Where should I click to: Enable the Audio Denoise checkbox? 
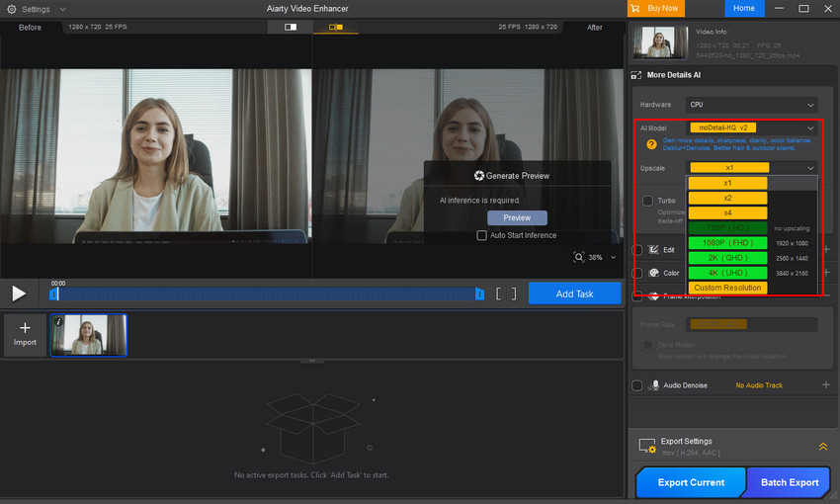(637, 385)
